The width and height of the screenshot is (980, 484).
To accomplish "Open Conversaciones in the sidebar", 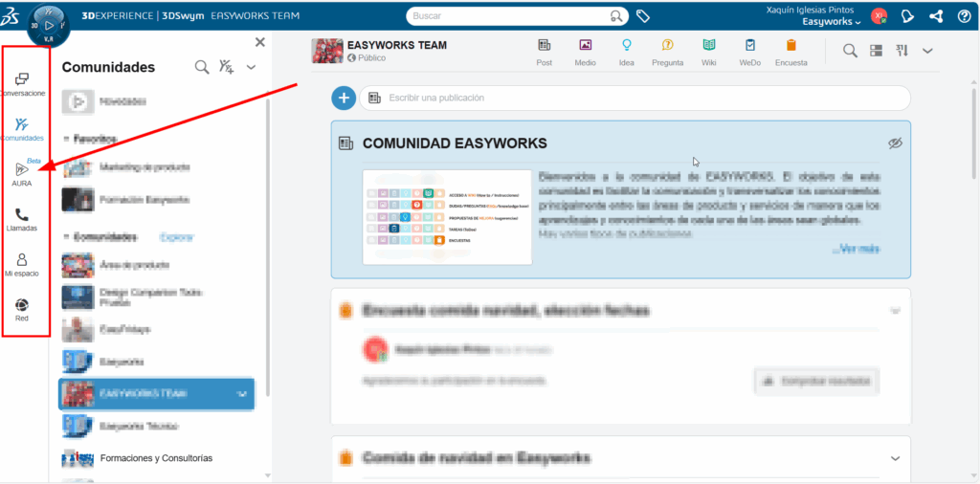I will 22,85.
